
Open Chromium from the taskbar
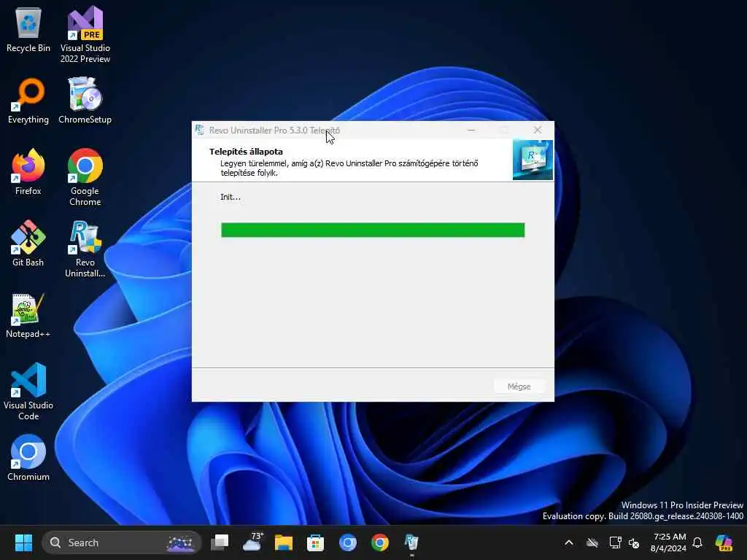(348, 542)
